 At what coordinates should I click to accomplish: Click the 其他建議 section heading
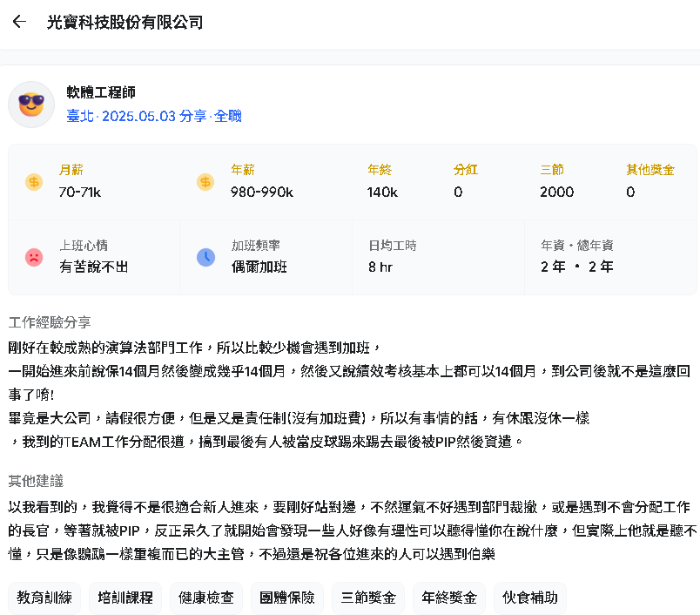tap(37, 481)
